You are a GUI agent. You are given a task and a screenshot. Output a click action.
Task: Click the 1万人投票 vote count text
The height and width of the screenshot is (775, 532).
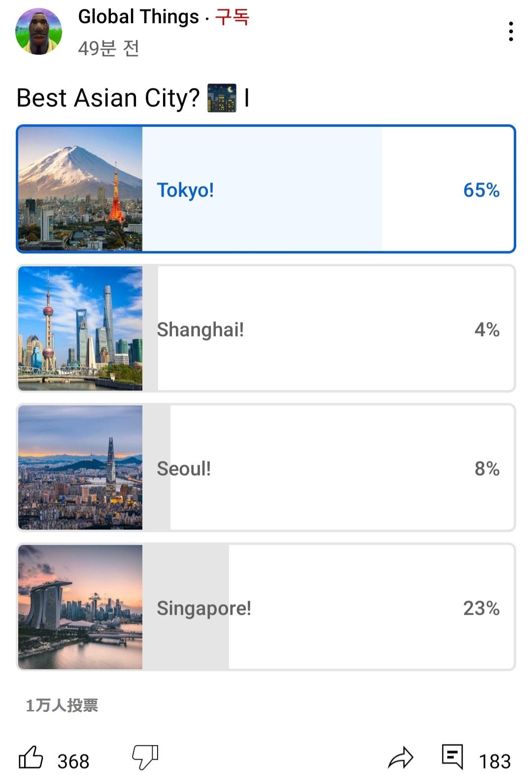point(62,705)
